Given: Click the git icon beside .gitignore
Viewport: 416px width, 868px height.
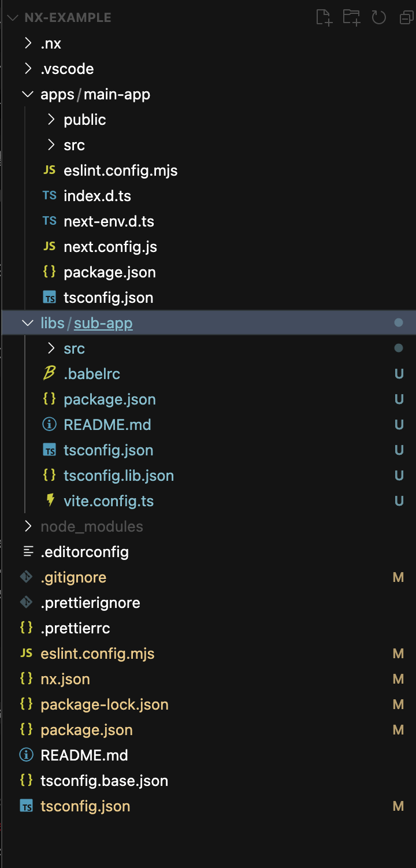Looking at the screenshot, I should (x=27, y=577).
